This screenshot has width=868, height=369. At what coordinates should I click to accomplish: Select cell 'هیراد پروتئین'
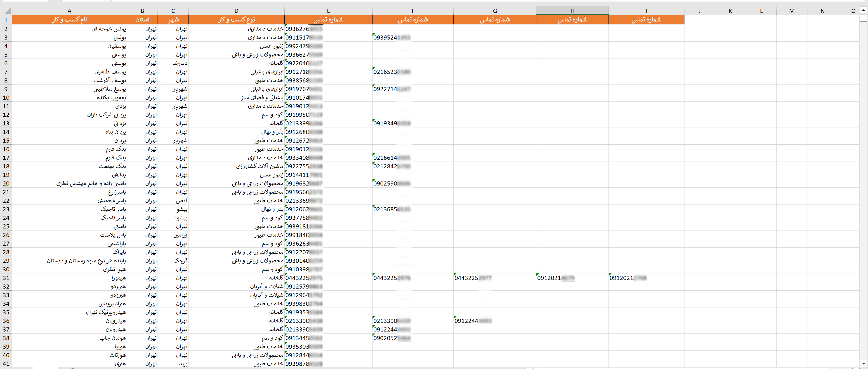tap(69, 304)
